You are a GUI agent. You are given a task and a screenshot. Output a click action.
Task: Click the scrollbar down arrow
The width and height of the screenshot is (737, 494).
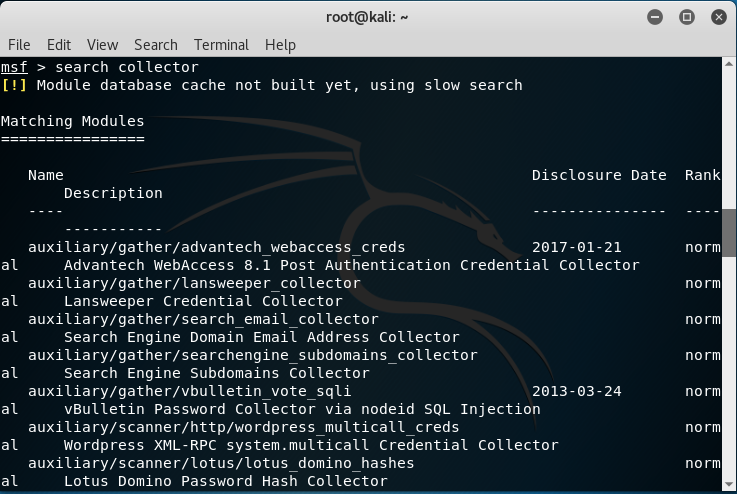729,484
